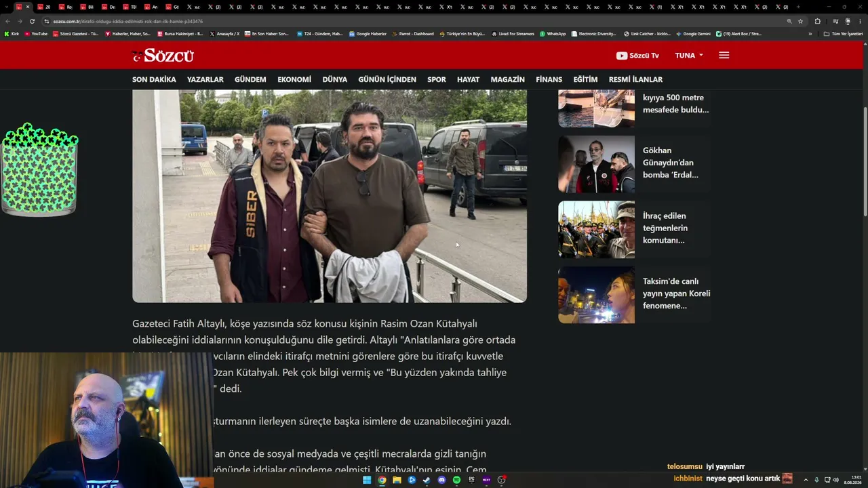Select GÜNDEM in the navigation bar
The image size is (868, 488).
pos(250,79)
